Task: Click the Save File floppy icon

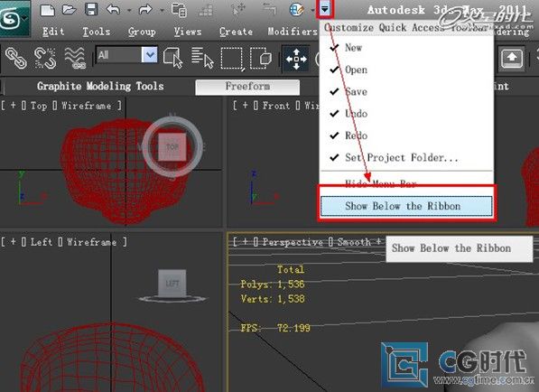Action: pyautogui.click(x=91, y=10)
